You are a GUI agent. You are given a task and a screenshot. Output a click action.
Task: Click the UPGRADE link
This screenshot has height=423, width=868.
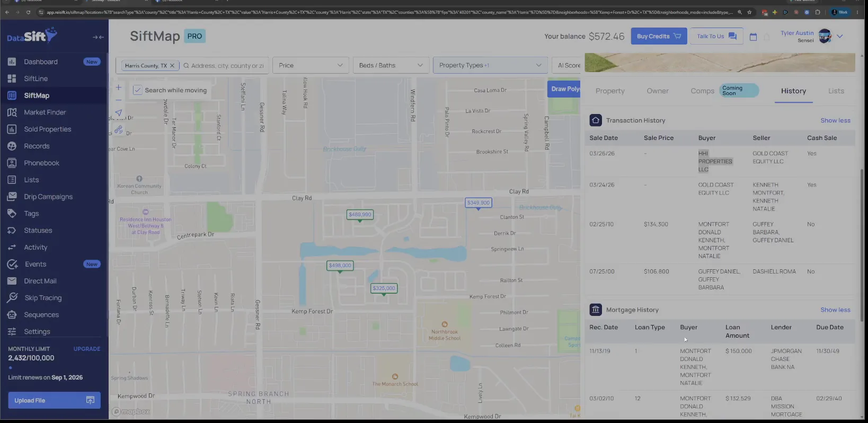pyautogui.click(x=87, y=349)
